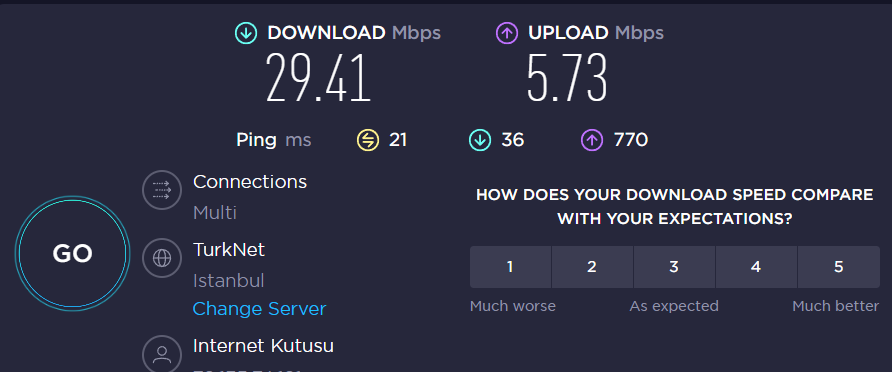Click the 5.73 upload result
The width and height of the screenshot is (892, 372).
pyautogui.click(x=567, y=77)
